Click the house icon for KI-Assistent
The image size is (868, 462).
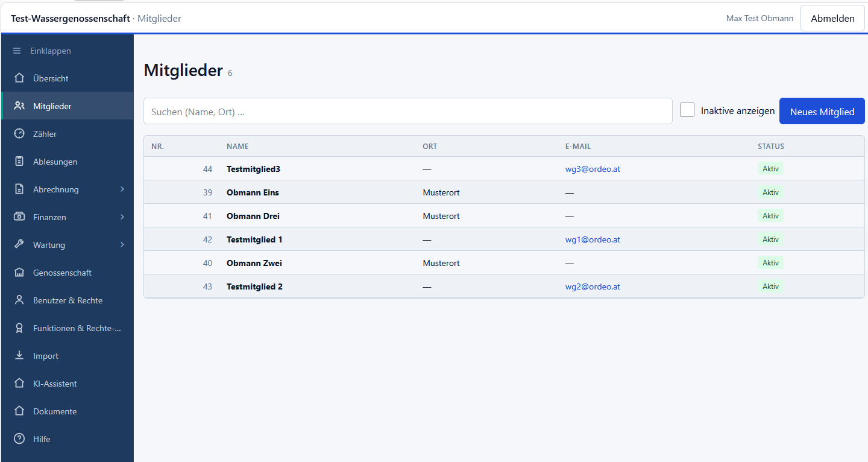coord(19,384)
